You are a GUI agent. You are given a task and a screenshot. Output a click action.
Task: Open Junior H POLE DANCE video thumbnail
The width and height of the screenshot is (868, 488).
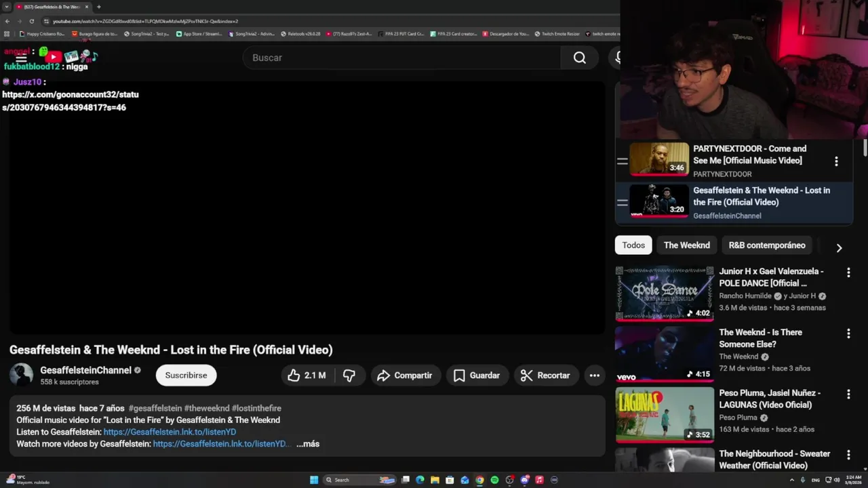point(665,293)
